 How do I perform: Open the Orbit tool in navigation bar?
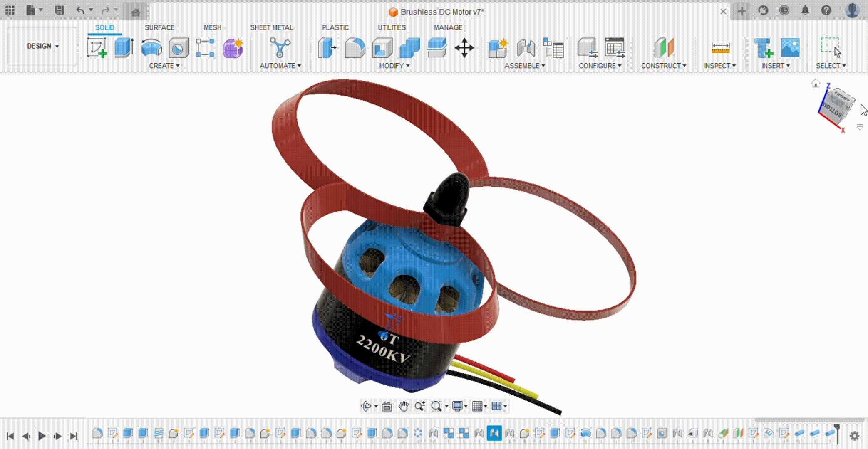(x=366, y=406)
